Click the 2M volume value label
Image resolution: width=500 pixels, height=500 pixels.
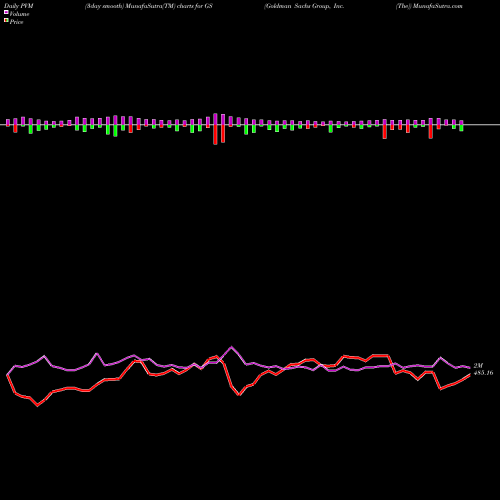click(x=478, y=366)
